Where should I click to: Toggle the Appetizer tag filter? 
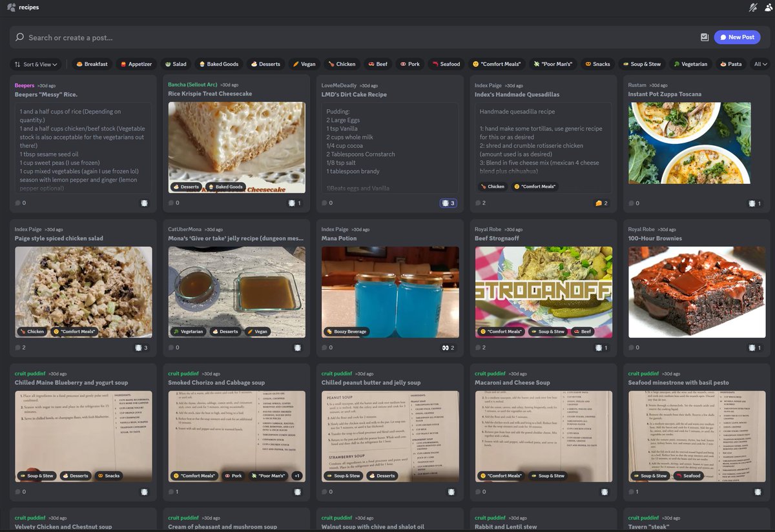(136, 64)
